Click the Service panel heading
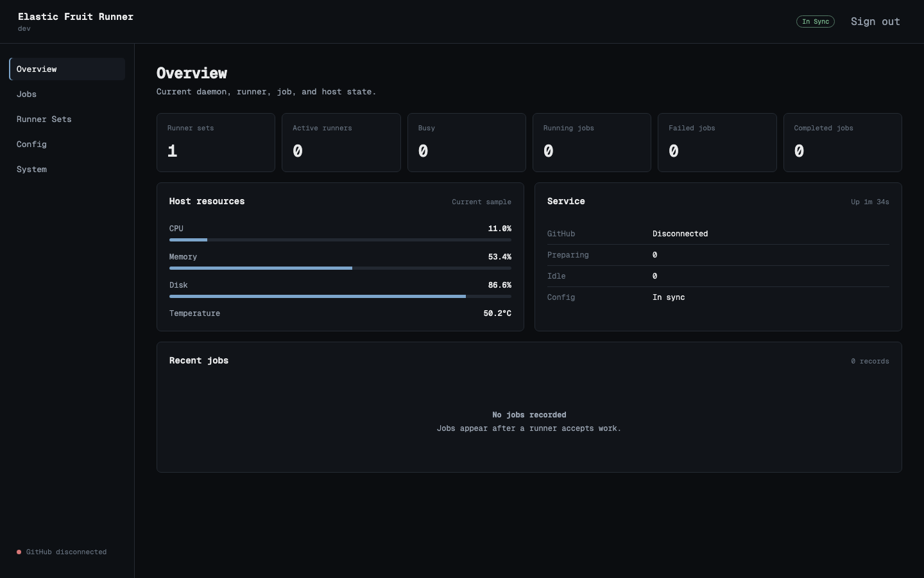The height and width of the screenshot is (578, 924). 566,201
